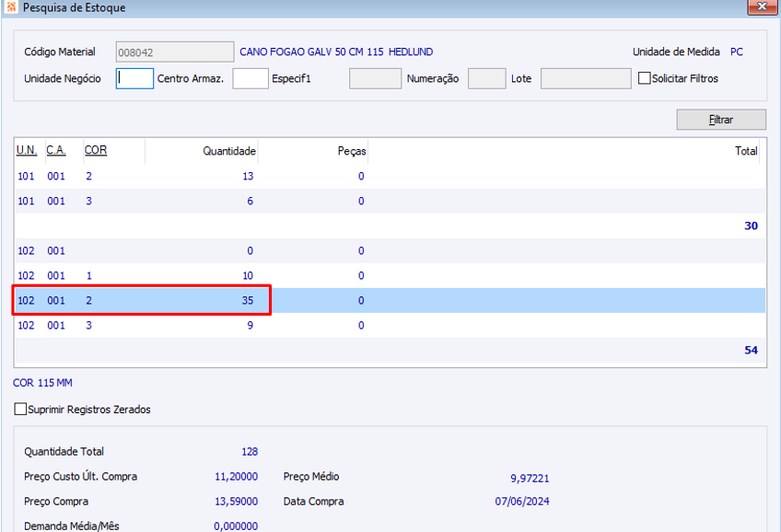The height and width of the screenshot is (532, 781).
Task: Click into the Centro Armaz. field
Action: coord(251,78)
